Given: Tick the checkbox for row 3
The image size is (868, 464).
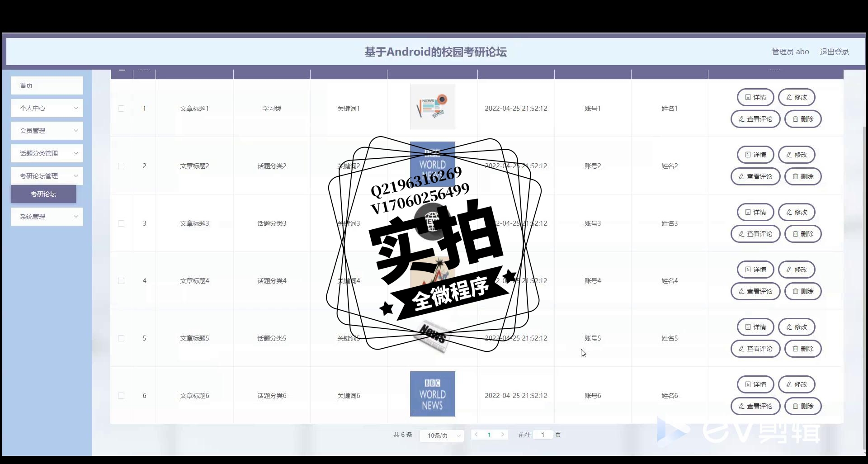Looking at the screenshot, I should [121, 223].
